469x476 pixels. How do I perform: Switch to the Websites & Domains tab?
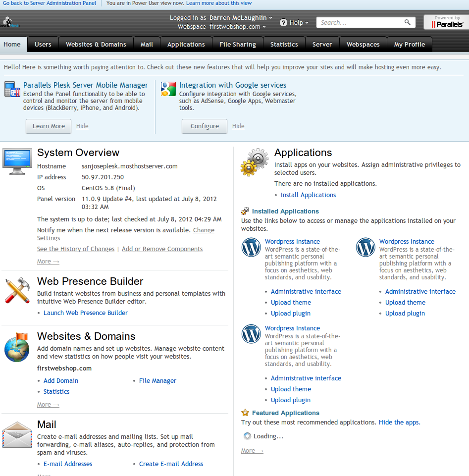click(96, 45)
